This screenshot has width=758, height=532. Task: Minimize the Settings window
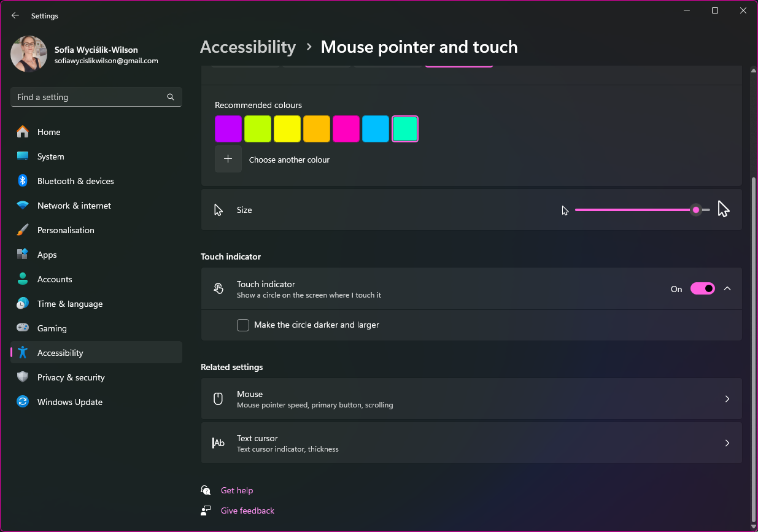point(686,10)
